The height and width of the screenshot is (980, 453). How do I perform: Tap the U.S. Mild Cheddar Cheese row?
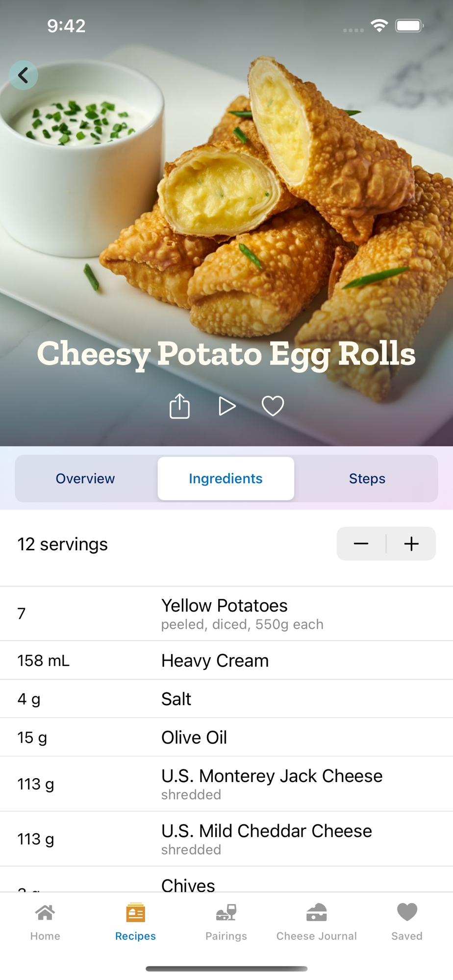[x=226, y=839]
